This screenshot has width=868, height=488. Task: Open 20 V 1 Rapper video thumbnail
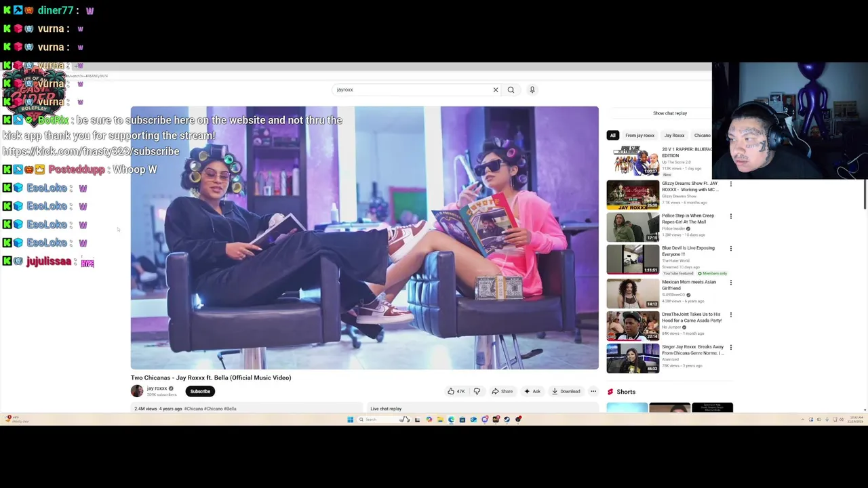click(633, 161)
